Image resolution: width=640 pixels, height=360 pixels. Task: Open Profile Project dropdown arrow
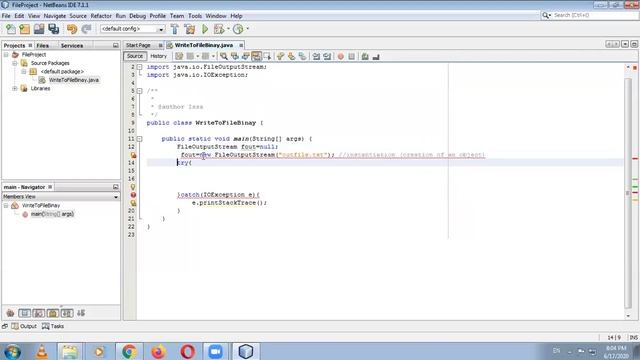[247, 29]
